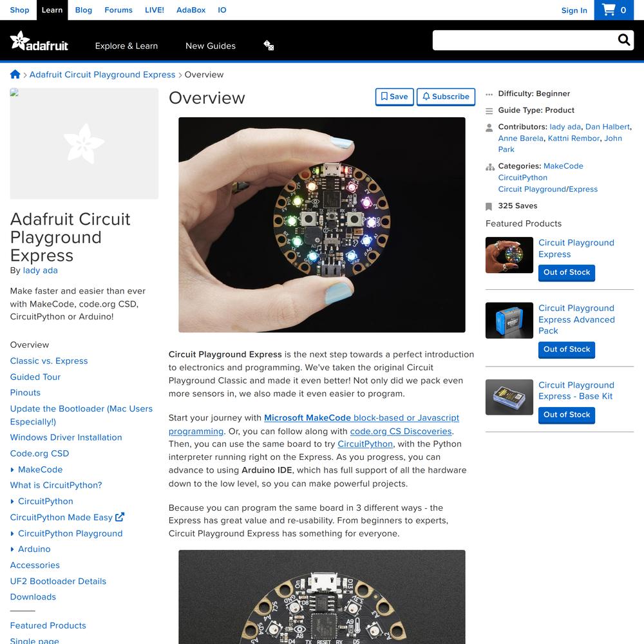Open UF2 Bootloader Details page

pos(58,581)
